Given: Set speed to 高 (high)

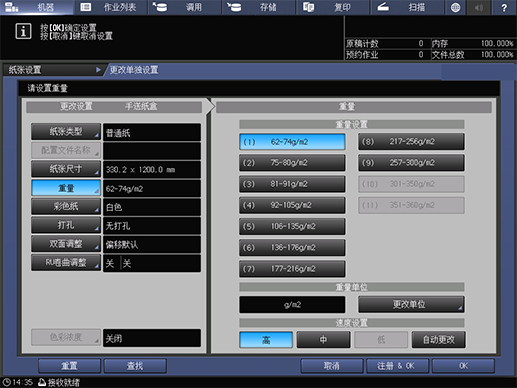Looking at the screenshot, I should [x=266, y=340].
